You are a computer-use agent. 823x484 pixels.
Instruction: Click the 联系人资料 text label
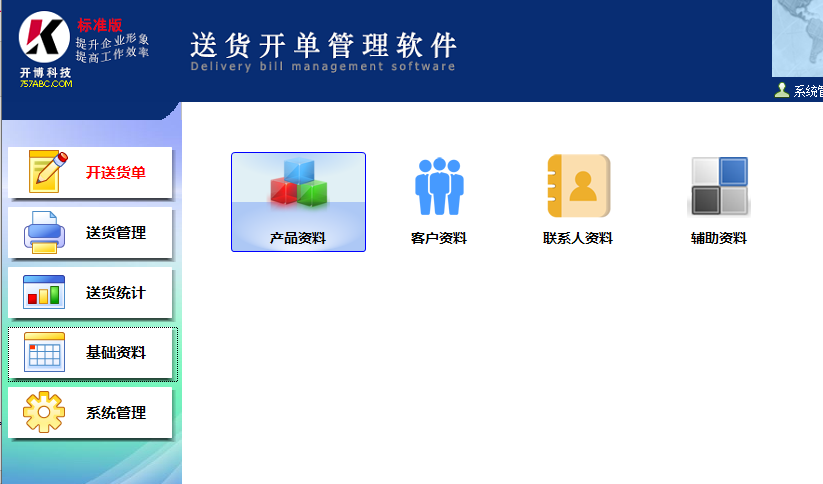578,239
